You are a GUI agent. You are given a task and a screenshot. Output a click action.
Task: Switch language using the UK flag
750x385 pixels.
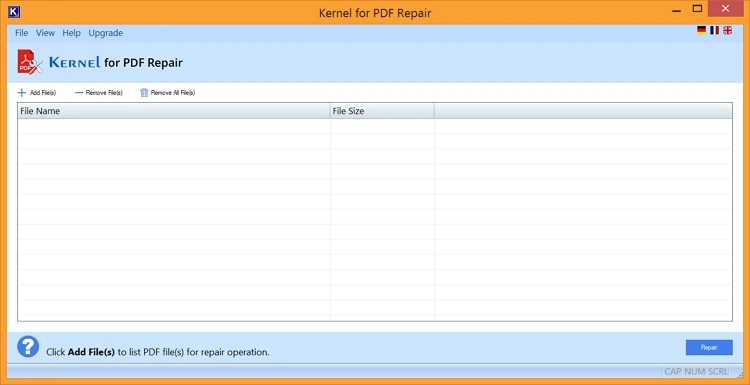[728, 31]
